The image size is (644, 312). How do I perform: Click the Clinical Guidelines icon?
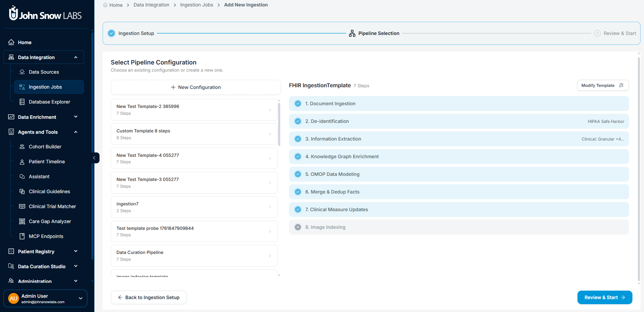pyautogui.click(x=22, y=191)
